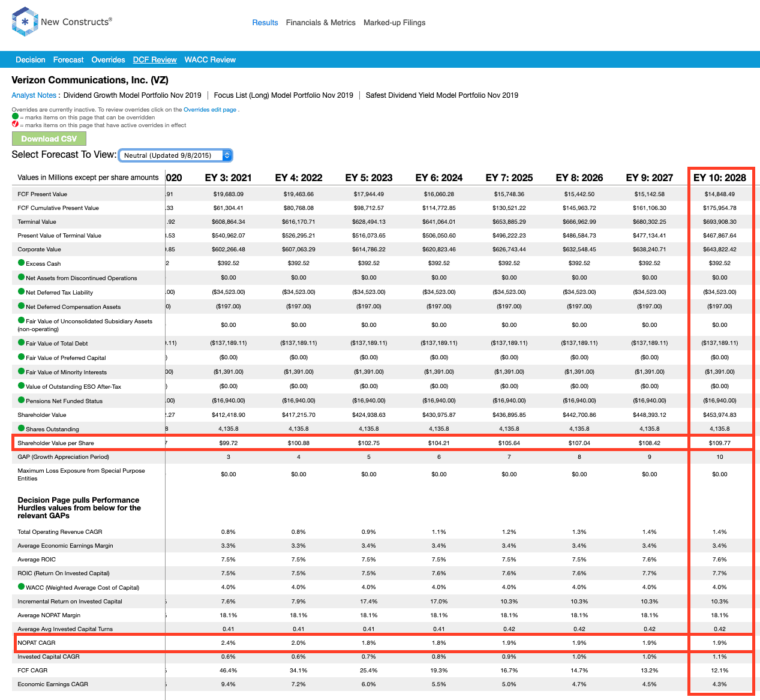Open the Marked-up Filings tab

coord(395,23)
